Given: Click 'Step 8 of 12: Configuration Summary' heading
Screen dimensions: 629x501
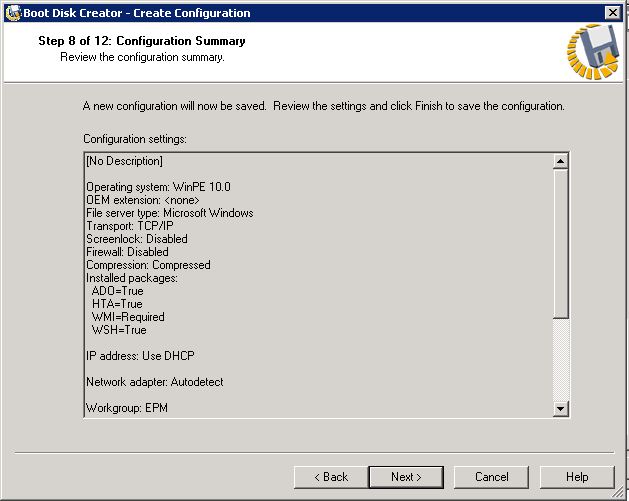Looking at the screenshot, I should pyautogui.click(x=142, y=41).
